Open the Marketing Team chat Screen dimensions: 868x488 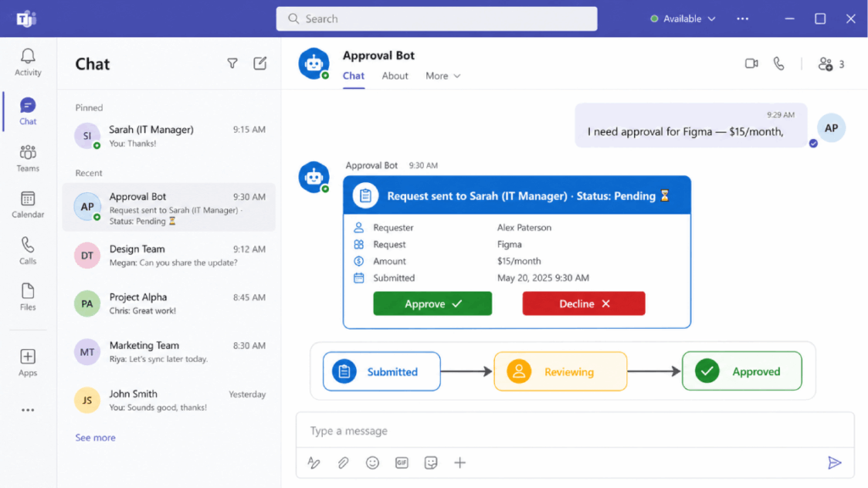(169, 352)
